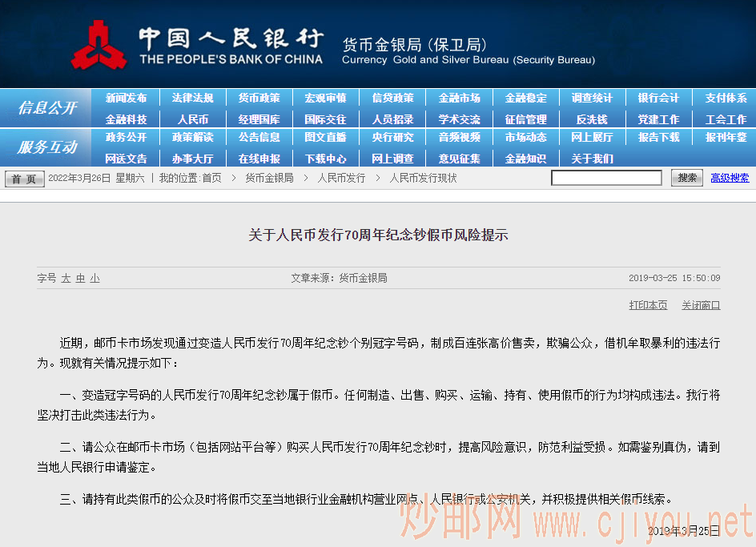The image size is (756, 547).
Task: Select 党建工作 menu item
Action: (x=658, y=119)
